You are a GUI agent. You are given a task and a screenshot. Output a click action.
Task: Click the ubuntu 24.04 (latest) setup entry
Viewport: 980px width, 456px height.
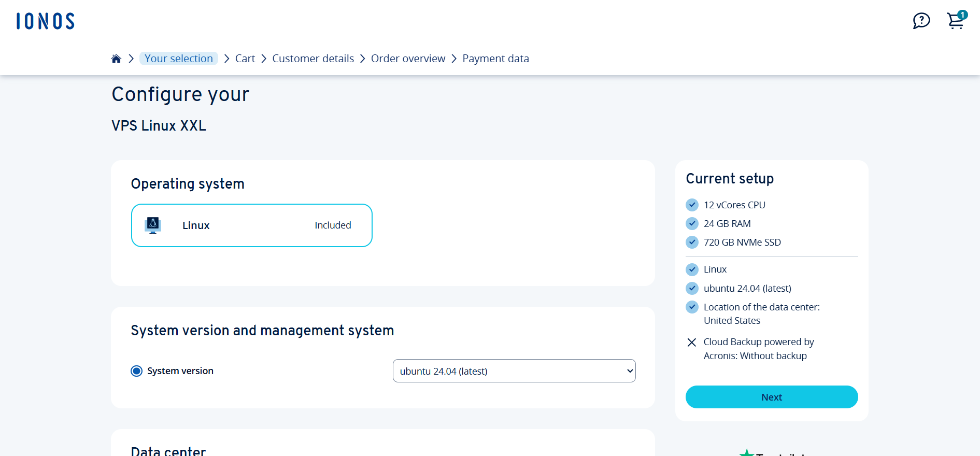click(747, 289)
